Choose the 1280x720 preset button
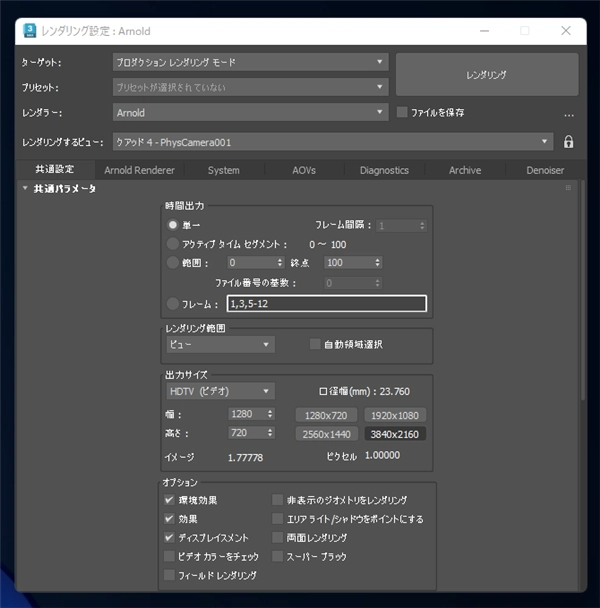This screenshot has width=600, height=608. click(326, 415)
